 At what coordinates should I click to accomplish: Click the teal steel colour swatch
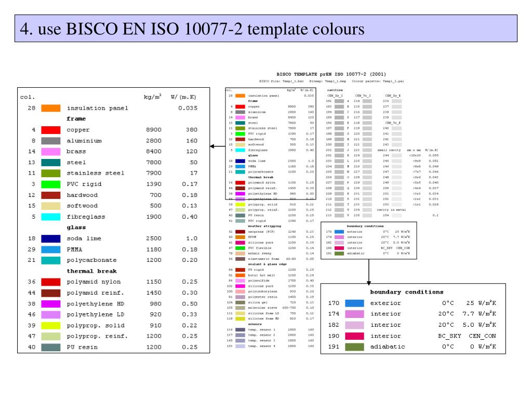(51, 163)
